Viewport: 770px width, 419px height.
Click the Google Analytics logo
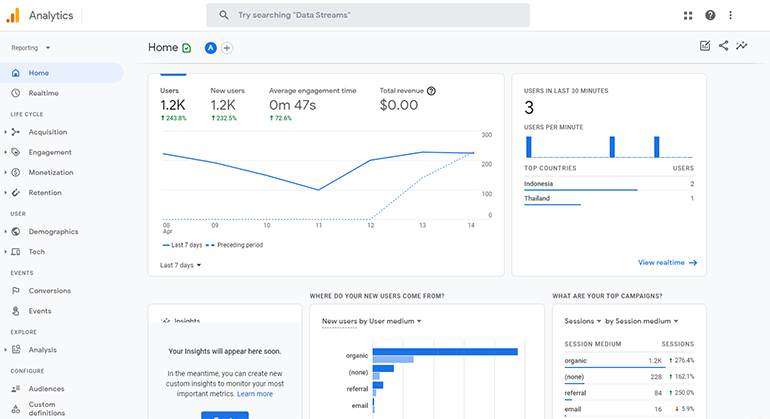pyautogui.click(x=13, y=15)
